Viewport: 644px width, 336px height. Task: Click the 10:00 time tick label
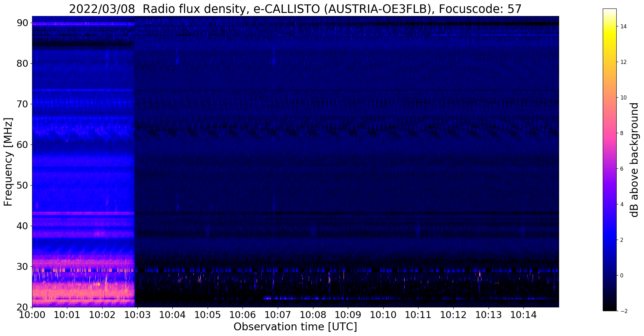32,314
